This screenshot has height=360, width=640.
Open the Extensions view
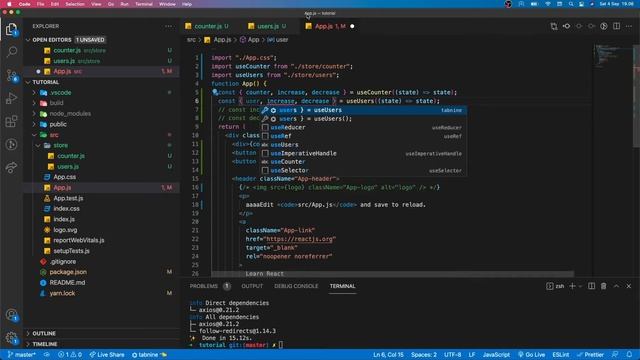11,121
